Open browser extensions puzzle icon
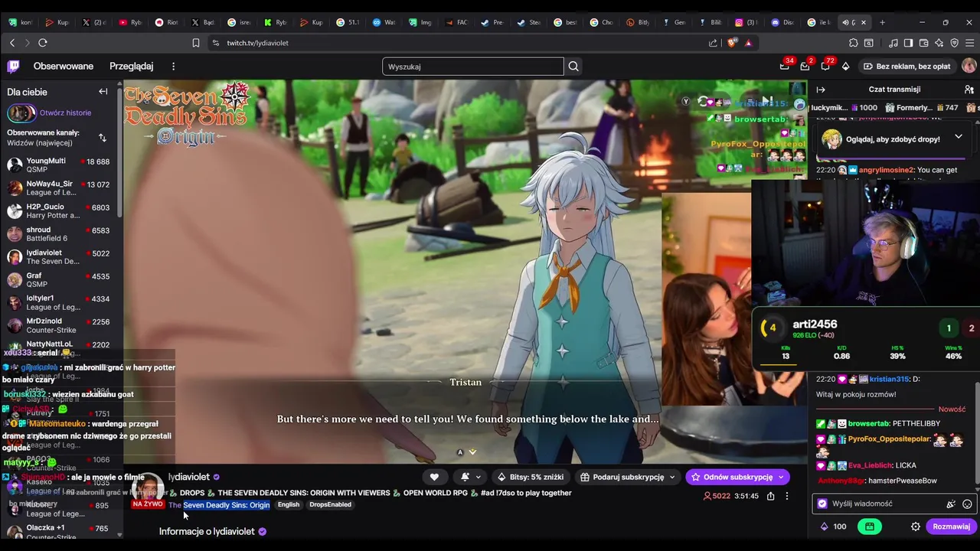The height and width of the screenshot is (551, 980). [x=853, y=43]
